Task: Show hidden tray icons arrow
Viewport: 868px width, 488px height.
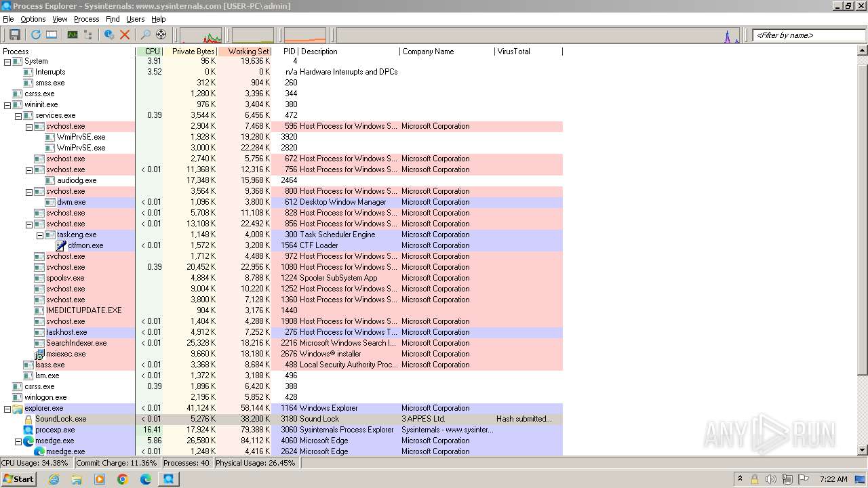Action: [x=740, y=479]
